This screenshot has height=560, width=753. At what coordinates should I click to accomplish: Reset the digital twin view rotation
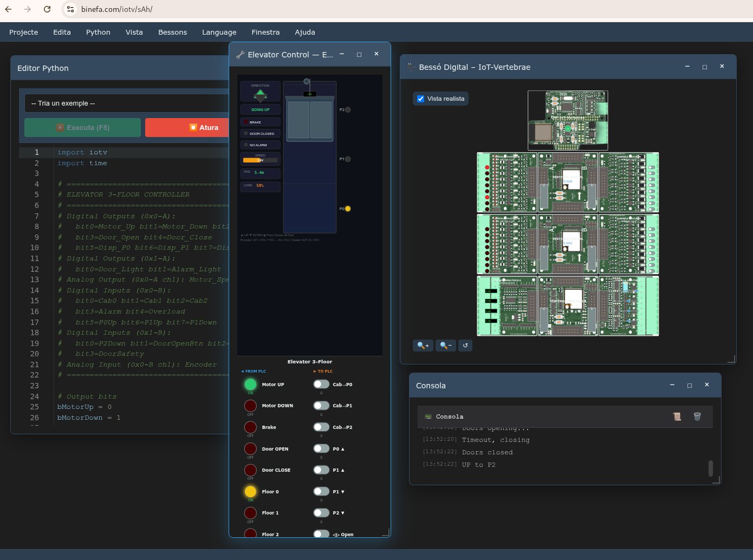[x=465, y=346]
